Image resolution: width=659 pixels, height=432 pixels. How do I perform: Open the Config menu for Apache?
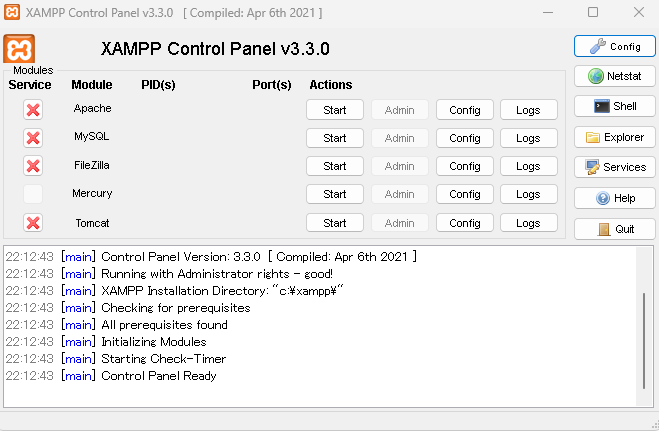click(464, 110)
